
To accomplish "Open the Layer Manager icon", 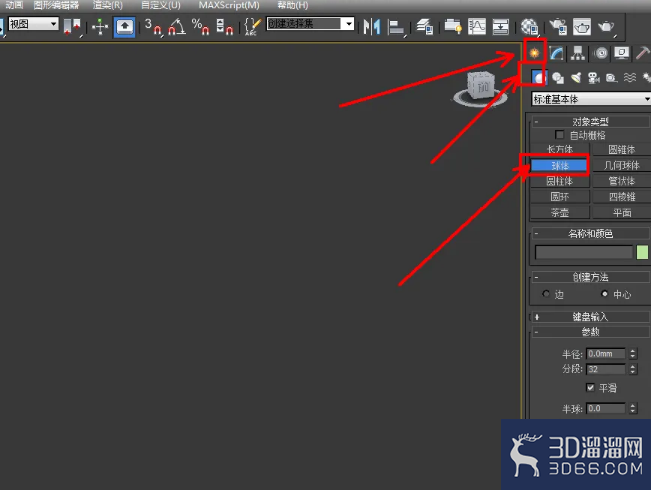I will (424, 27).
